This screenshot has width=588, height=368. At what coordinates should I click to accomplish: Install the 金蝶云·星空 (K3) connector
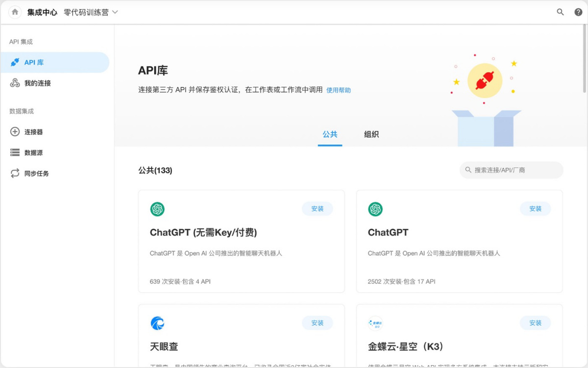(x=535, y=323)
